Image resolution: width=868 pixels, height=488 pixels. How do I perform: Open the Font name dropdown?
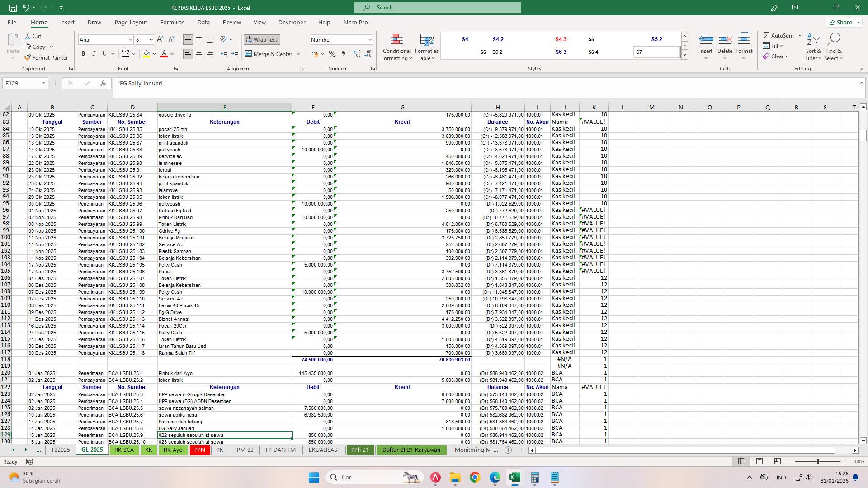tap(130, 40)
